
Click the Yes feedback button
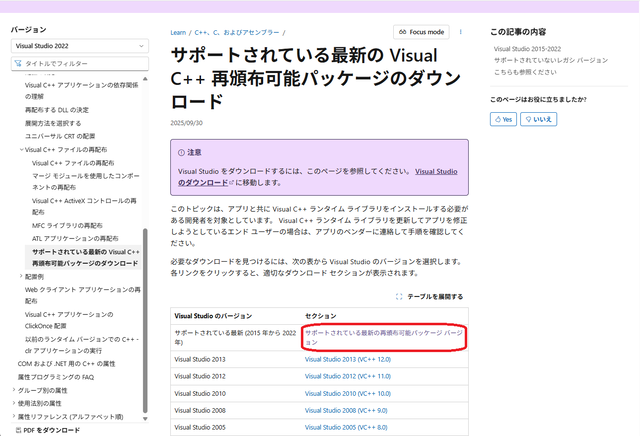click(x=503, y=119)
